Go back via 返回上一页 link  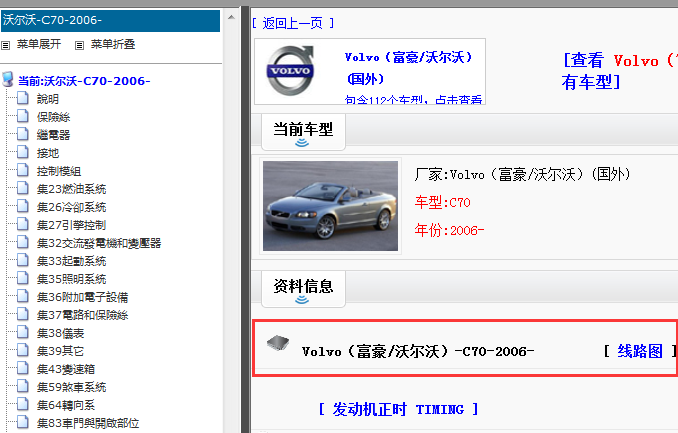point(293,23)
